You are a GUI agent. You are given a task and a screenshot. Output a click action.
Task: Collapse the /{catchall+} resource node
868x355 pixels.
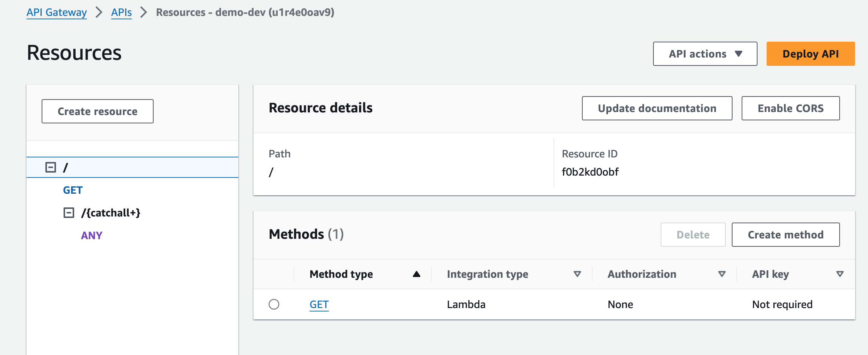68,213
